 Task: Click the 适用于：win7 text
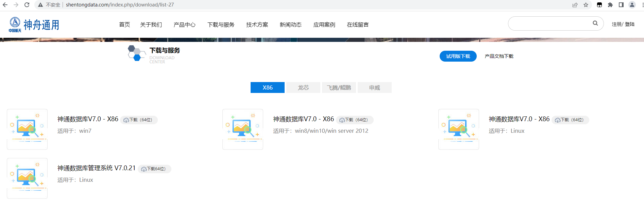coord(74,131)
